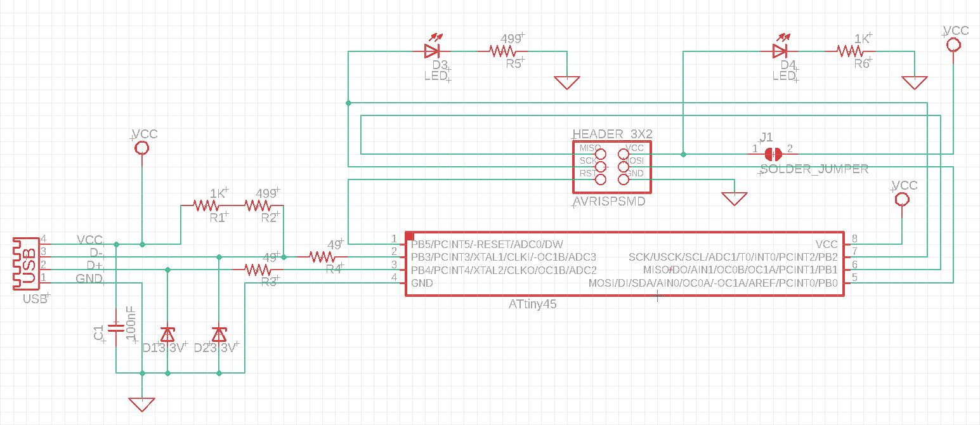
Task: Click the PB3/PCINT3/XTAL1 pin label
Action: (504, 257)
